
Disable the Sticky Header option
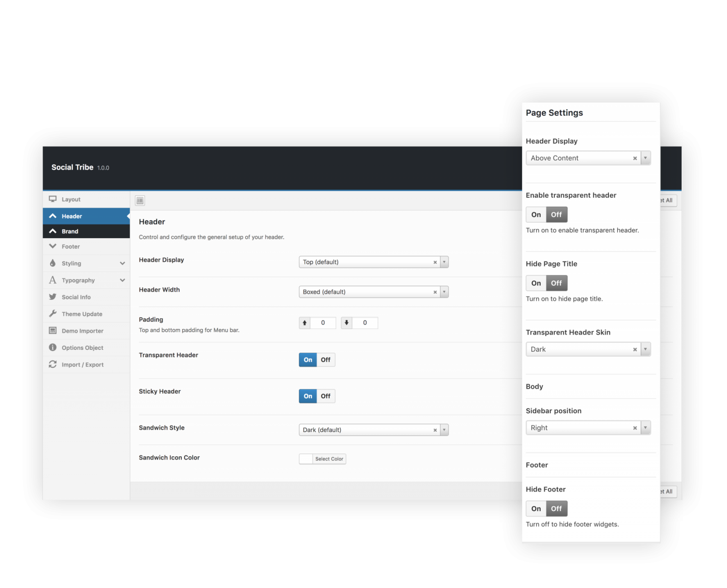coord(325,396)
